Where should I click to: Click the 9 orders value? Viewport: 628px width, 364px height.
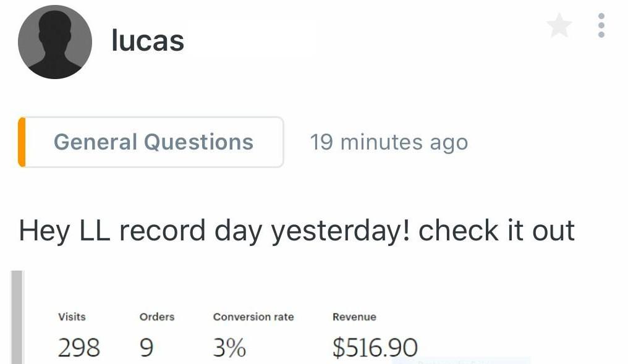click(x=146, y=347)
